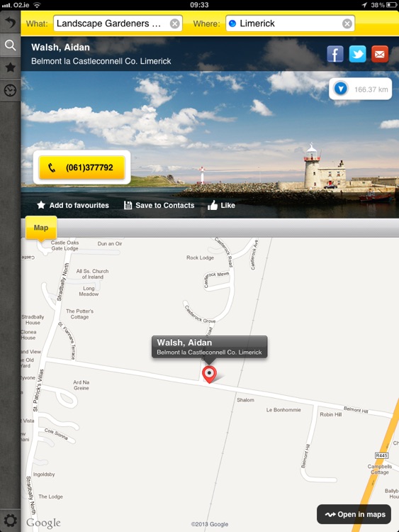Viewport: 399px width, 532px height.
Task: Tap the Rock Lodge map label
Action: click(200, 257)
